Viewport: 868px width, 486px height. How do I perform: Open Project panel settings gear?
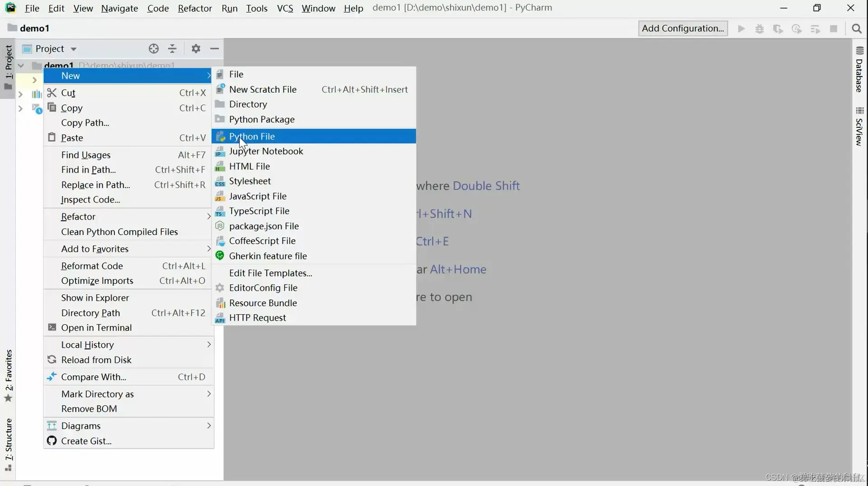(196, 48)
